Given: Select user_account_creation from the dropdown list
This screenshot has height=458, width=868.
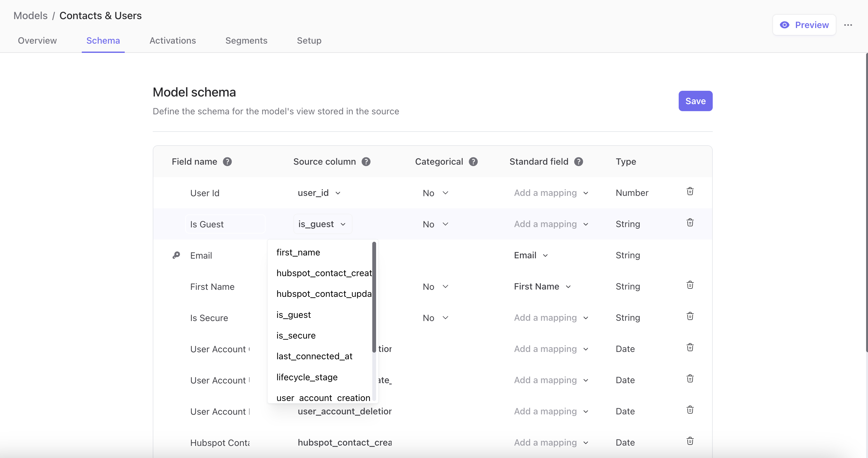Looking at the screenshot, I should pyautogui.click(x=320, y=397).
